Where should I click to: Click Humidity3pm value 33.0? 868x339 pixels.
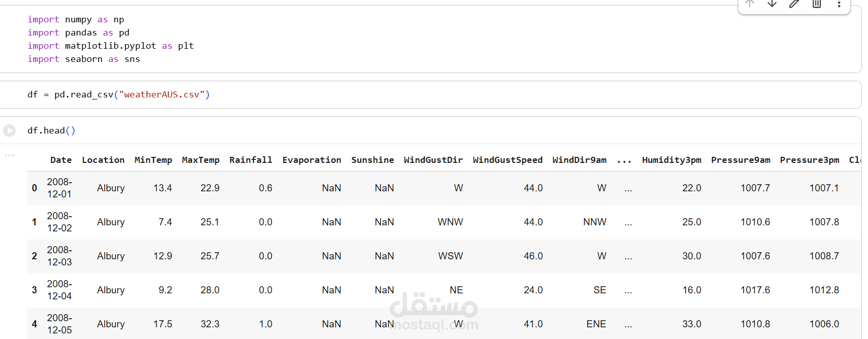click(692, 324)
